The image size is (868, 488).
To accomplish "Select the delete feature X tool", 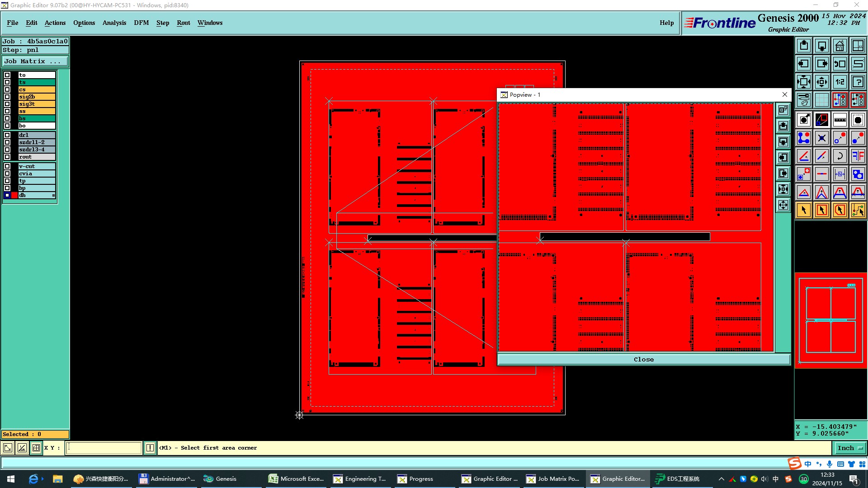I will click(821, 138).
